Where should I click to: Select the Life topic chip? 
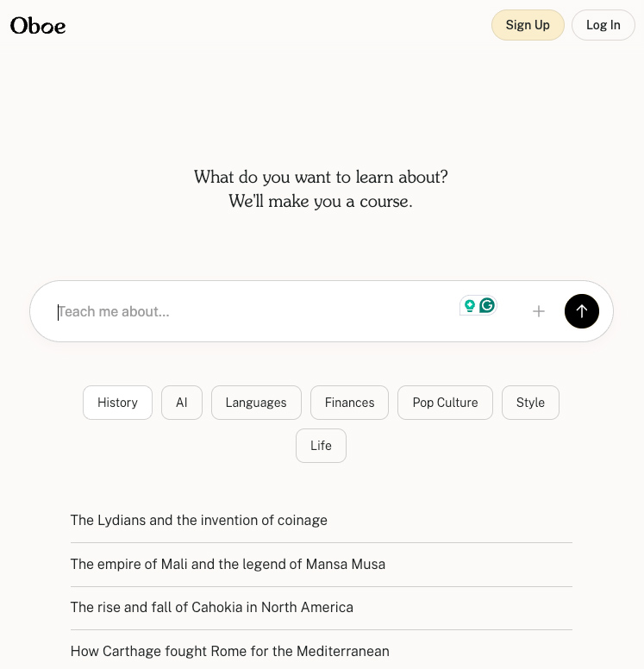(321, 446)
